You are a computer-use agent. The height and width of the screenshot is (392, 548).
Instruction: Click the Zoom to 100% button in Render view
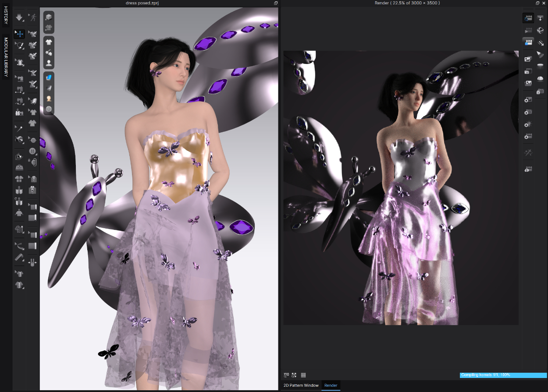click(286, 375)
